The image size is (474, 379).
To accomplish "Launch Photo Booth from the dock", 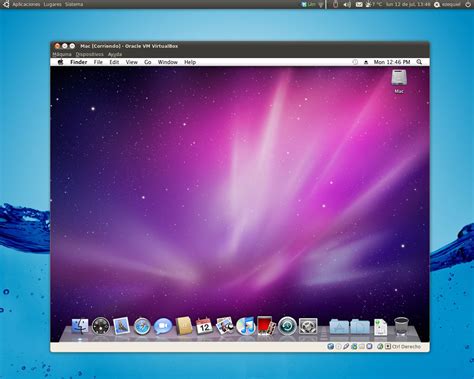I will [x=266, y=326].
